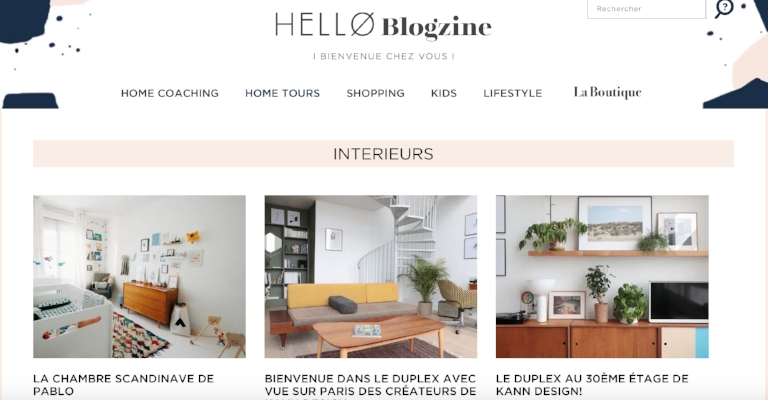Screen dimensions: 768x400
Task: Click the search magnifier icon
Action: [x=724, y=8]
